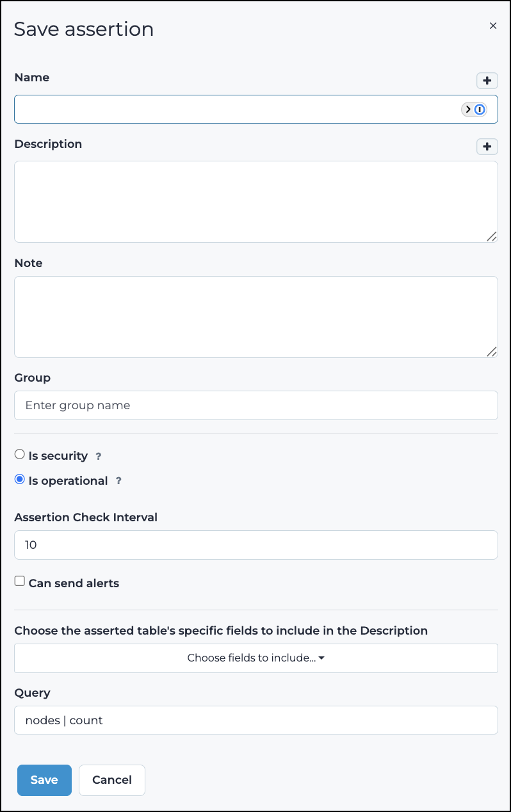Screen dimensions: 511x812
Task: Click the plus icon next to Description
Action: coord(487,147)
